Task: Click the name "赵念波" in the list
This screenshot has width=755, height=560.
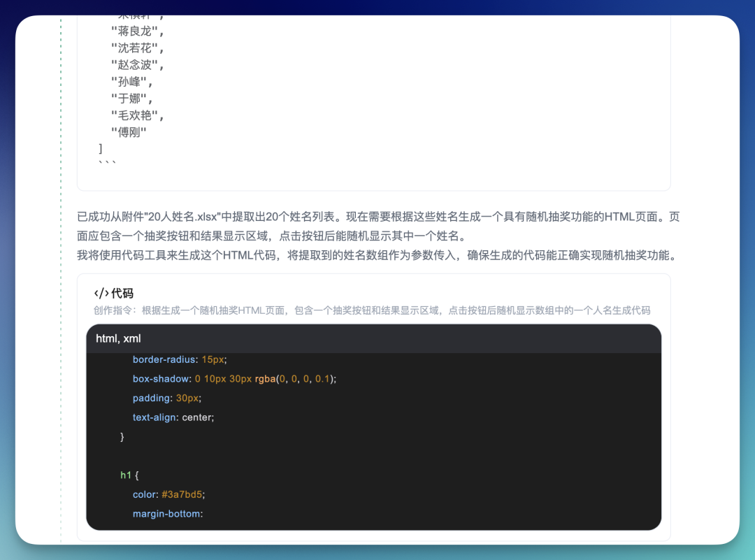Action: 135,65
